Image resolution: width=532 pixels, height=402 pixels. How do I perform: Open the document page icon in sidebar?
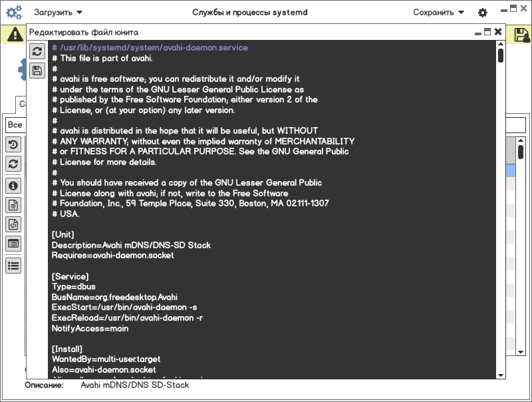point(13,205)
